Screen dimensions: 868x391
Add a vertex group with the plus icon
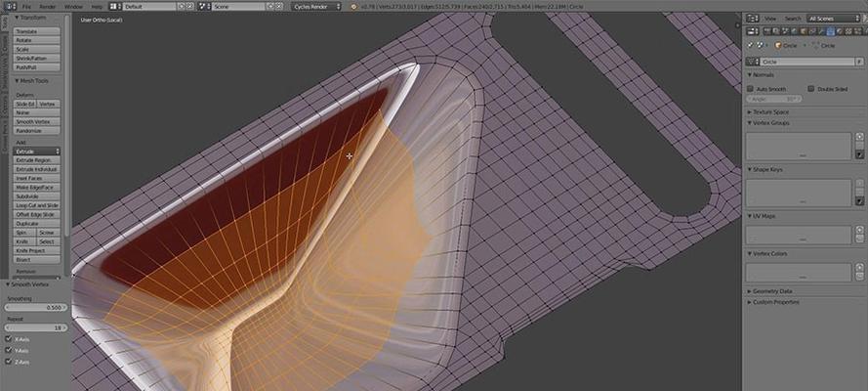pos(859,136)
